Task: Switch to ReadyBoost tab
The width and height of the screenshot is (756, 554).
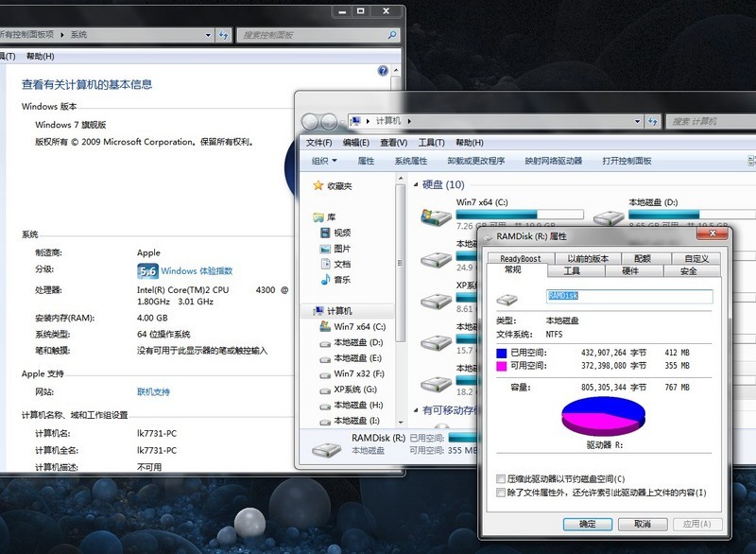Action: tap(521, 258)
